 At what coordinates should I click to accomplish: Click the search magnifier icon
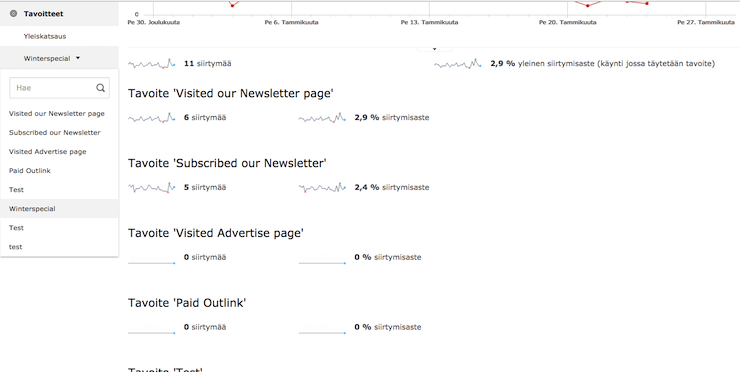coord(101,88)
